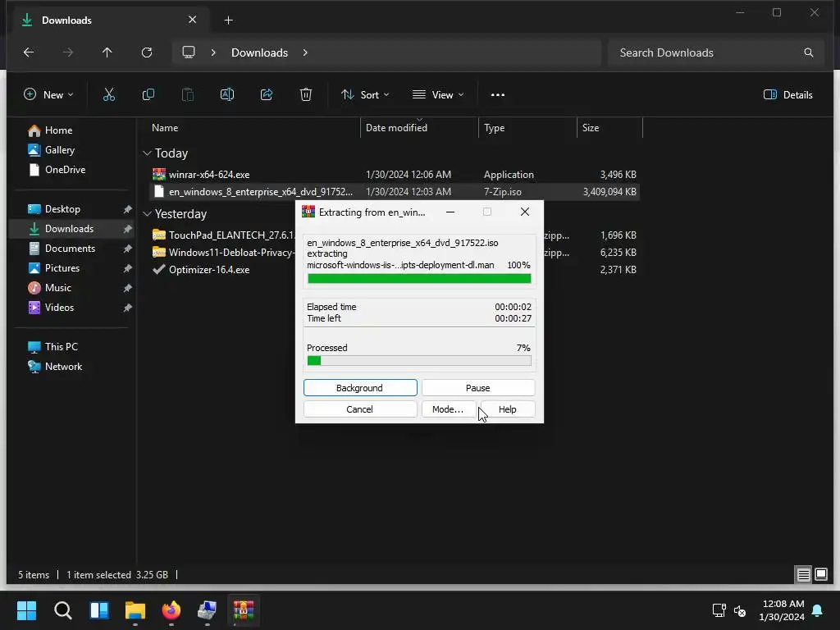Open File Explorer from taskbar
Viewport: 840px width, 630px height.
[x=135, y=610]
